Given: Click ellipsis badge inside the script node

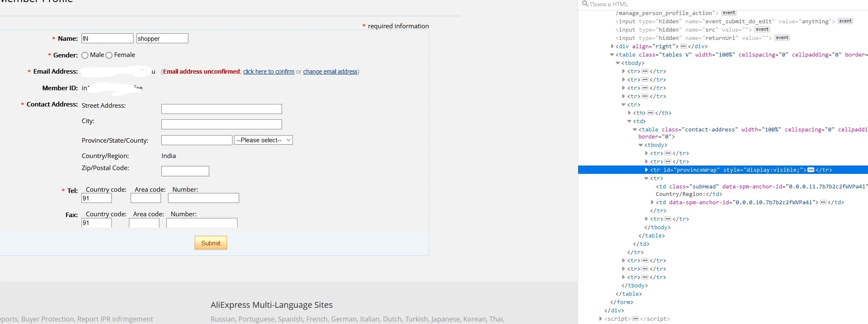Looking at the screenshot, I should pos(635,319).
